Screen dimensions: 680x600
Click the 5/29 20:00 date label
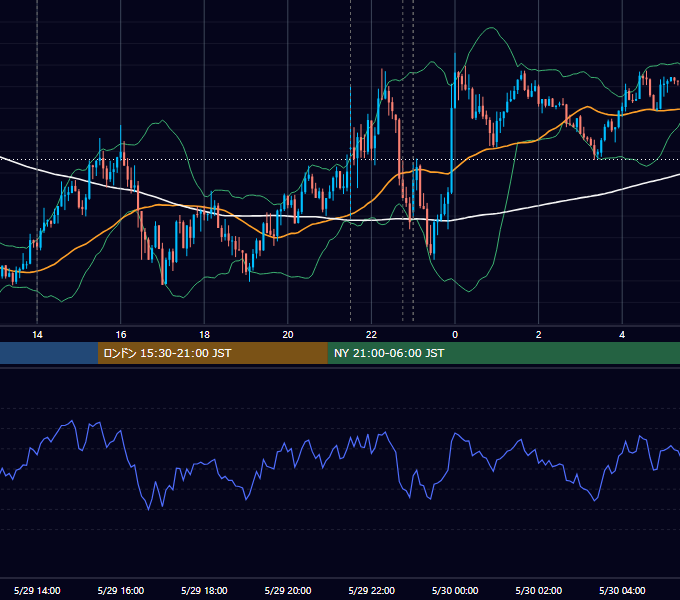288,590
